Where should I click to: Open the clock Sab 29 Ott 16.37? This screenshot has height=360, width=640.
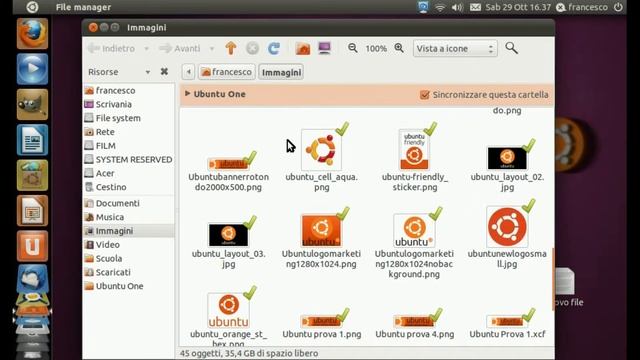tap(518, 7)
